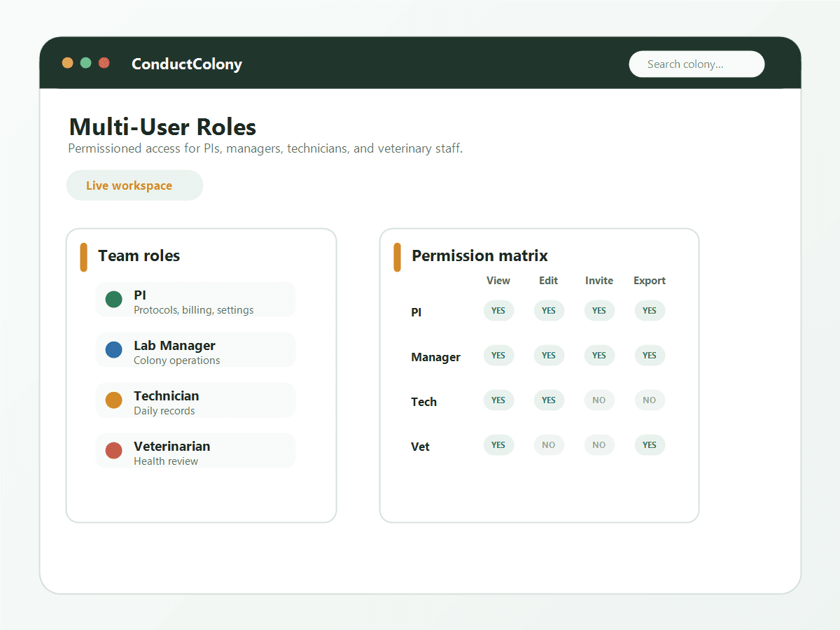Enable Vet Invite permission
The width and height of the screenshot is (840, 630).
[x=599, y=445]
